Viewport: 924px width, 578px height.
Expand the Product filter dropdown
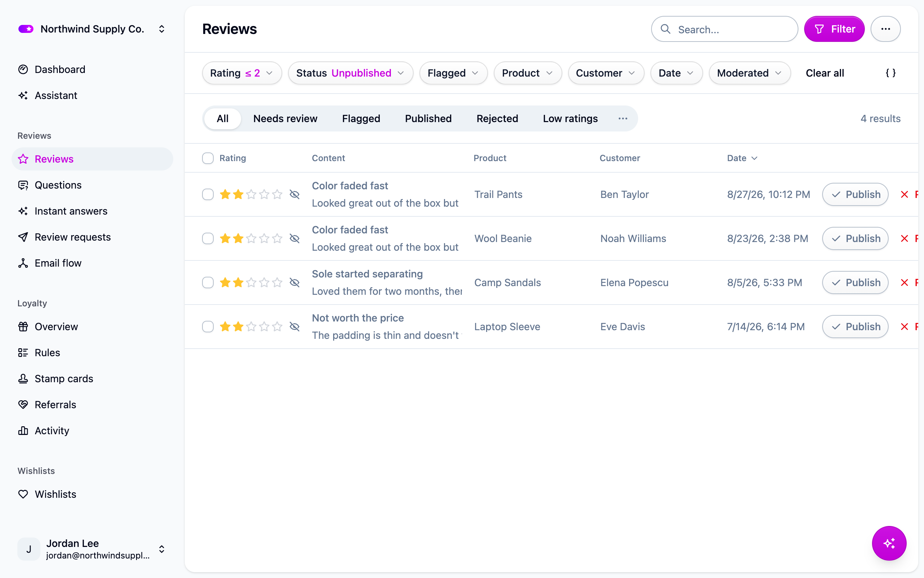point(528,73)
